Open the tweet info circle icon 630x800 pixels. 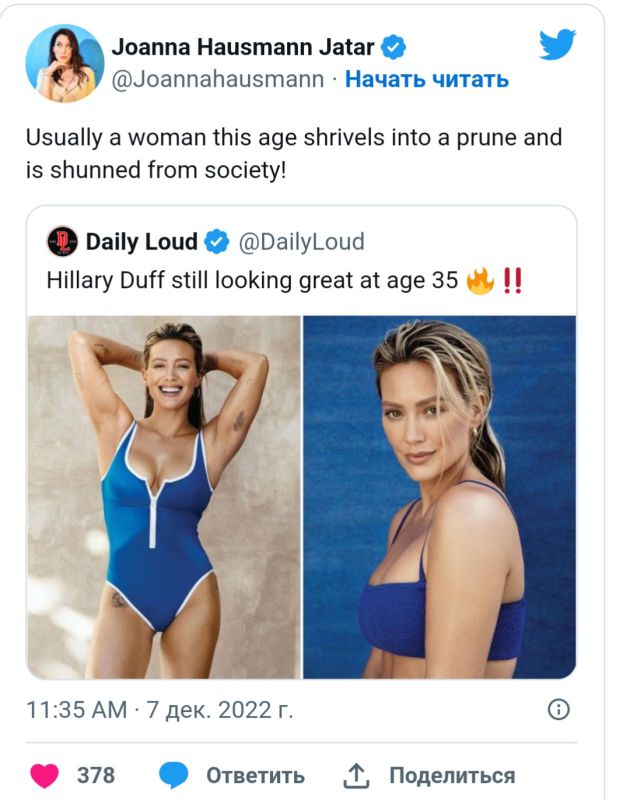(559, 710)
